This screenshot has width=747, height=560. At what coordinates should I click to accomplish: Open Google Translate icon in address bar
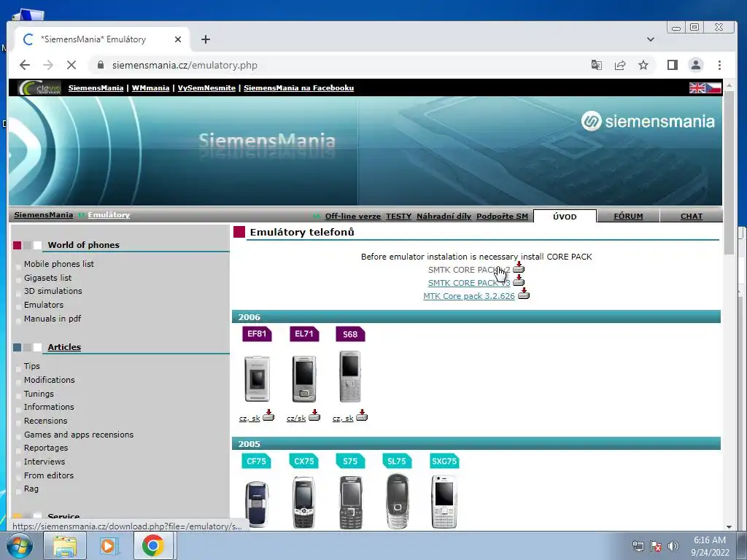(x=597, y=65)
